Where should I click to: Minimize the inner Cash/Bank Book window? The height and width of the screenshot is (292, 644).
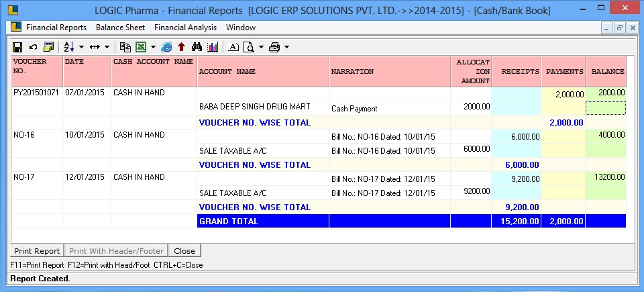(x=608, y=28)
